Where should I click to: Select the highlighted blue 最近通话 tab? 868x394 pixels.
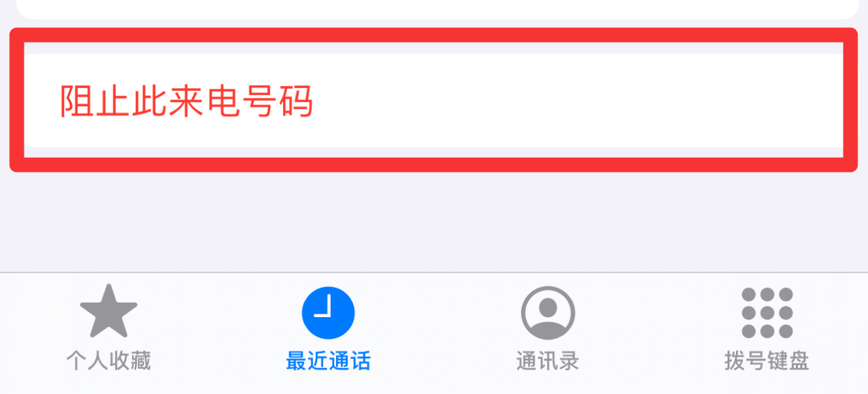pyautogui.click(x=328, y=329)
